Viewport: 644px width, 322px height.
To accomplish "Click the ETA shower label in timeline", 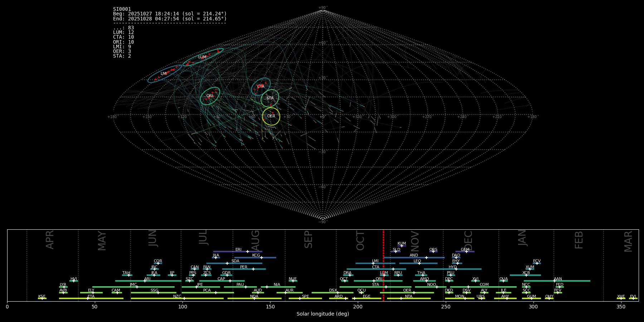I will (91, 297).
